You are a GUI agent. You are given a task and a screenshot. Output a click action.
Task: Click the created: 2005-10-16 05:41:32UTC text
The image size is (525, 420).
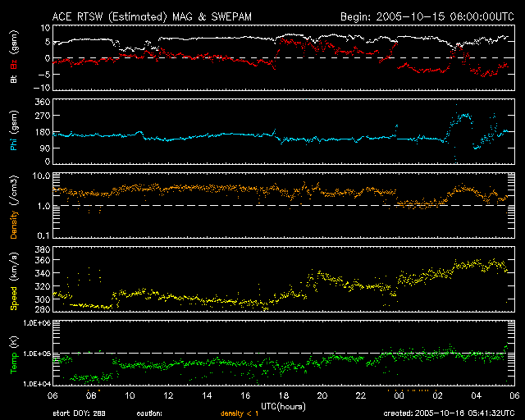click(449, 413)
